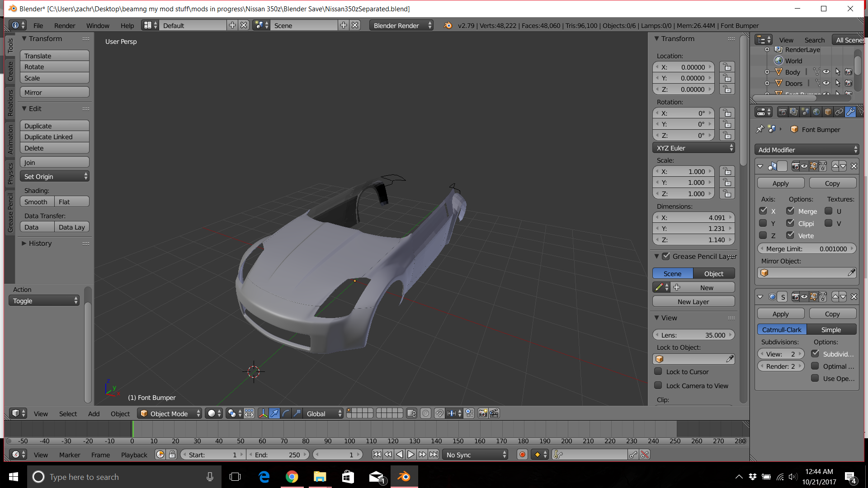Open the Object Mode selector dropdown
Screen dimensions: 868x488
(170, 413)
